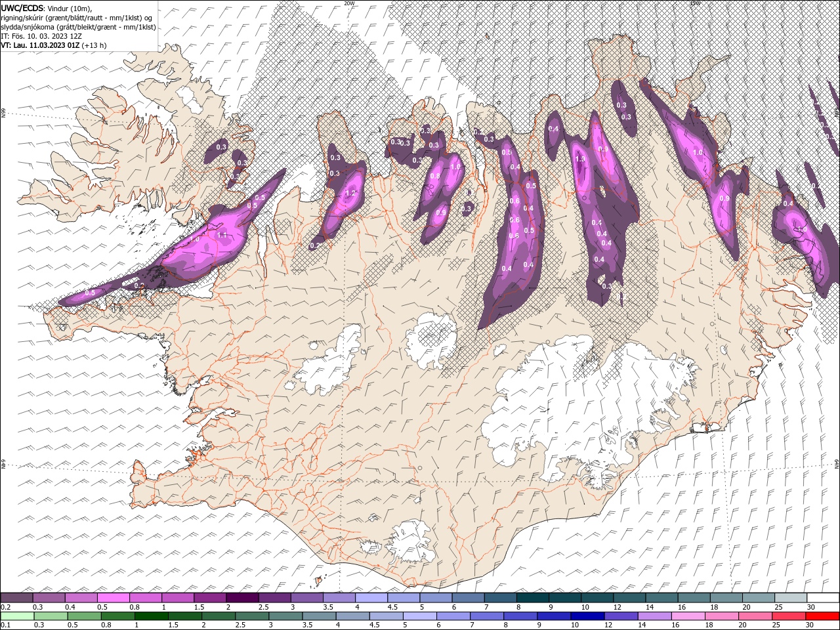Pick the dark purple 2 swatch, upper scale
Image resolution: width=840 pixels, height=630 pixels.
tap(241, 598)
